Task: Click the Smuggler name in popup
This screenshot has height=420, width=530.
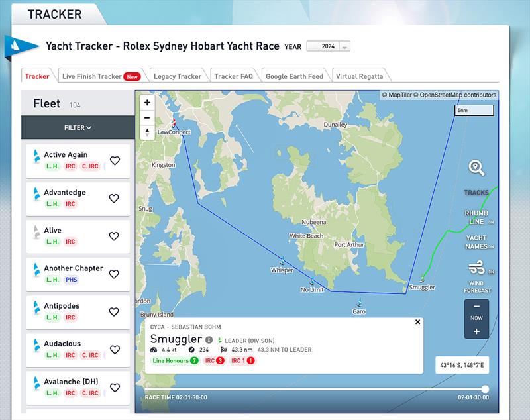Action: [176, 339]
